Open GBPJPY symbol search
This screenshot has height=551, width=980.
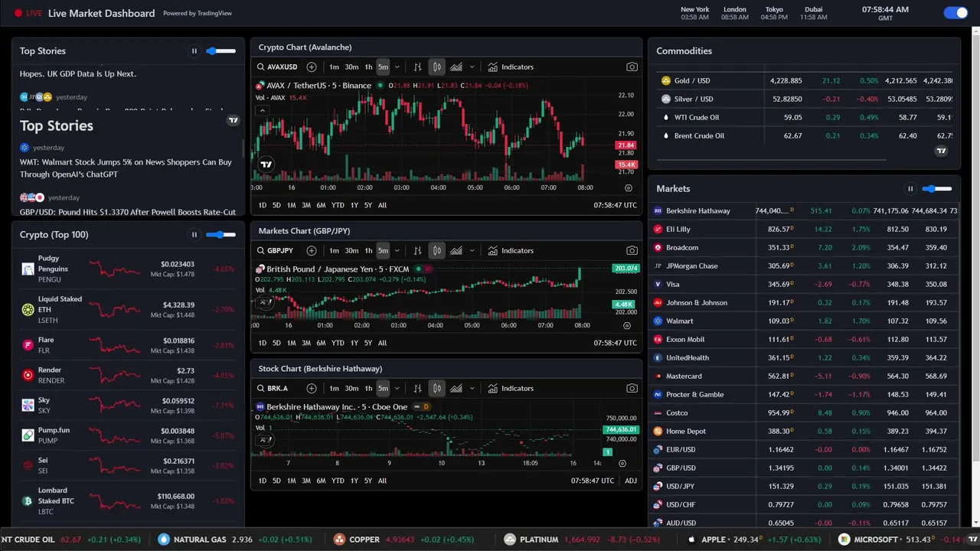pyautogui.click(x=276, y=250)
